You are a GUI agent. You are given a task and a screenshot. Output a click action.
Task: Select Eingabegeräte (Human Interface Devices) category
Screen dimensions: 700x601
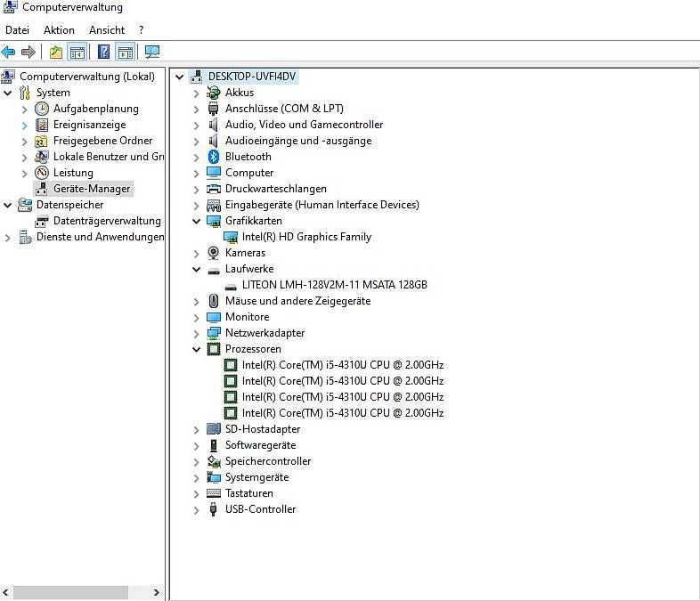[322, 205]
